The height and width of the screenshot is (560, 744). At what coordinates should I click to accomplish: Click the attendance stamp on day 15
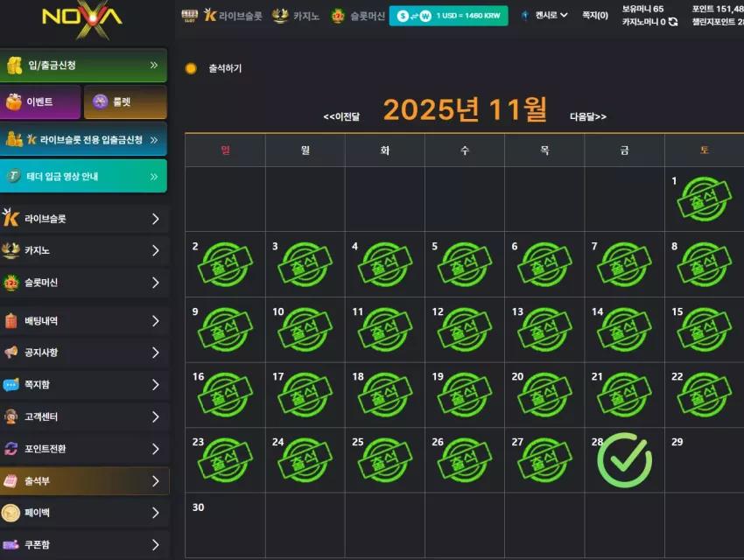click(x=704, y=330)
